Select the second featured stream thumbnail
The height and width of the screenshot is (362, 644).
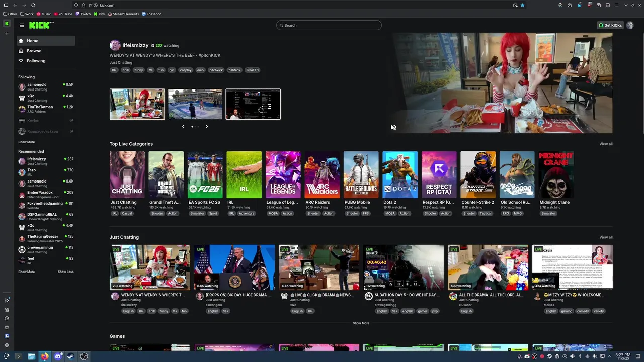[x=195, y=104]
